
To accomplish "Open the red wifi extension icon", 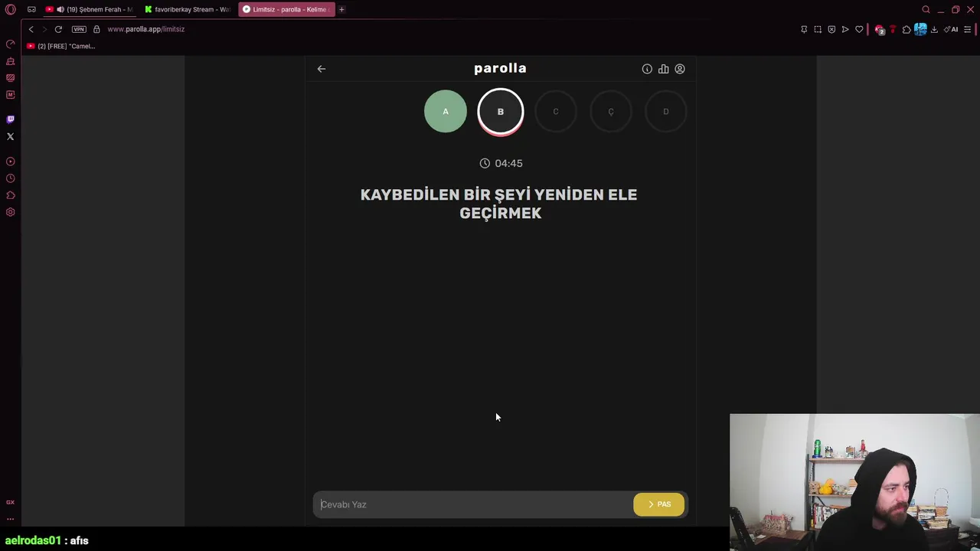I will 893,29.
